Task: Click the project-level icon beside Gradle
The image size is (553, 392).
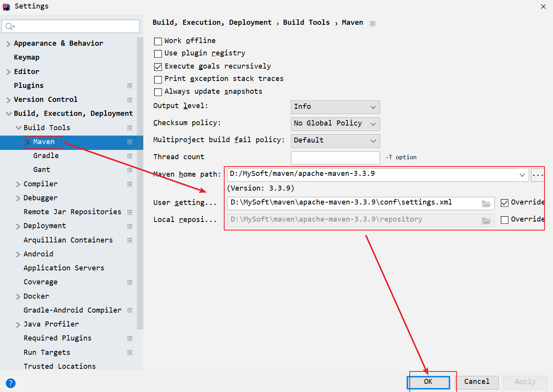Action: tap(130, 156)
